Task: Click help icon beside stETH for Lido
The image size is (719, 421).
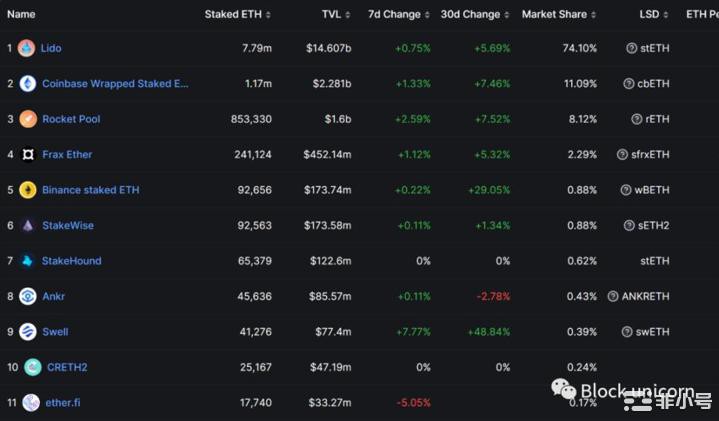Action: pyautogui.click(x=631, y=48)
